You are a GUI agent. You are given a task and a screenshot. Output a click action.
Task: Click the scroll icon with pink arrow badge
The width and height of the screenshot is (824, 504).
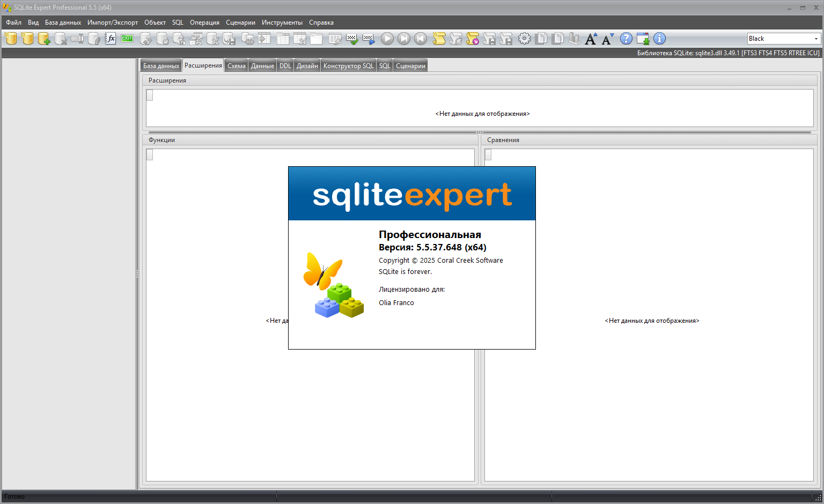473,39
